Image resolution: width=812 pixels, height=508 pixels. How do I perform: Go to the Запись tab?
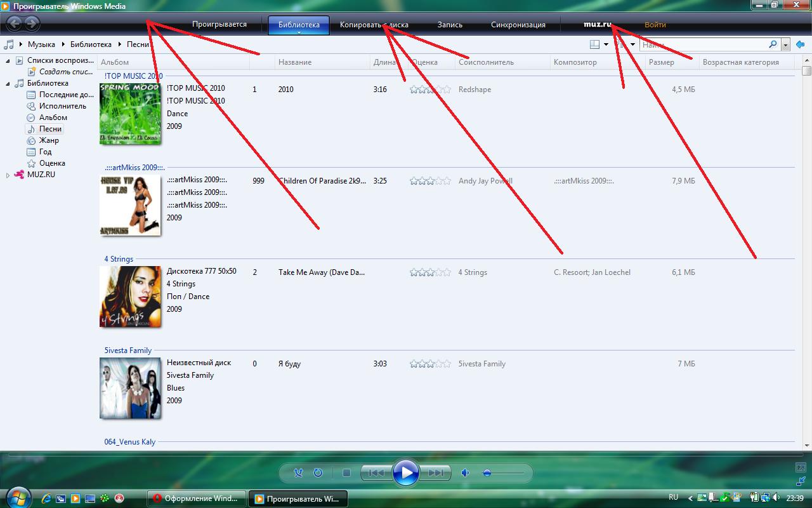(450, 25)
